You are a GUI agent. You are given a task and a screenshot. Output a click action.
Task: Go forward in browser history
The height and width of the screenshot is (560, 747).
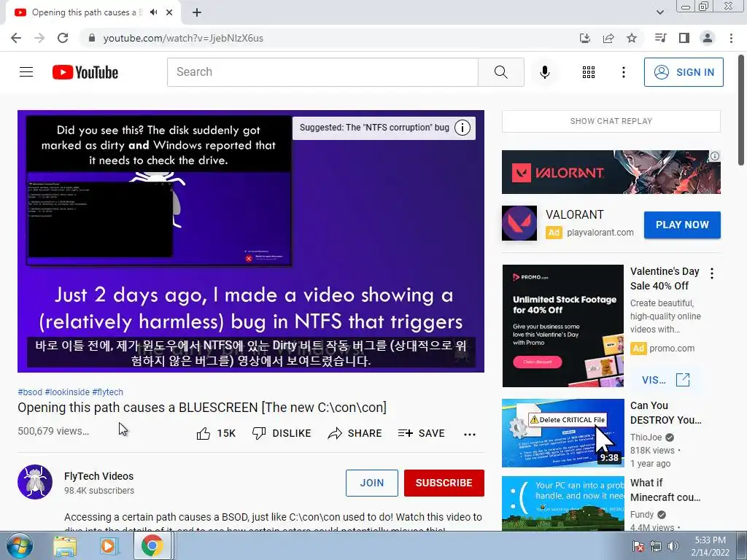(x=39, y=38)
